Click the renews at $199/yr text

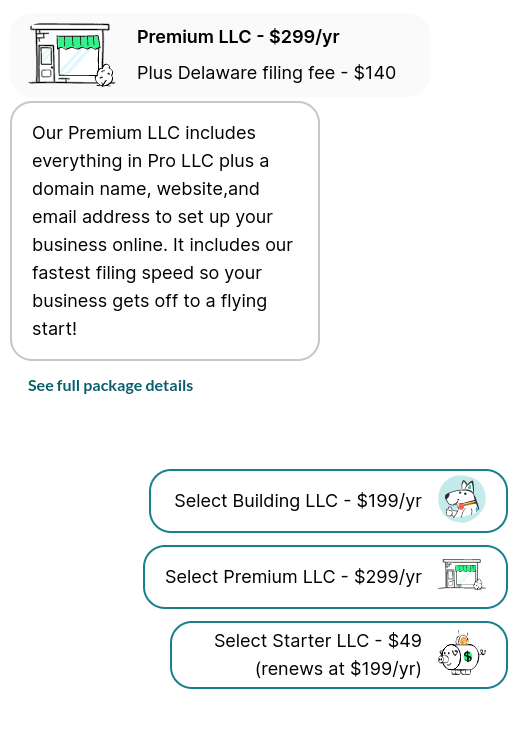[338, 669]
